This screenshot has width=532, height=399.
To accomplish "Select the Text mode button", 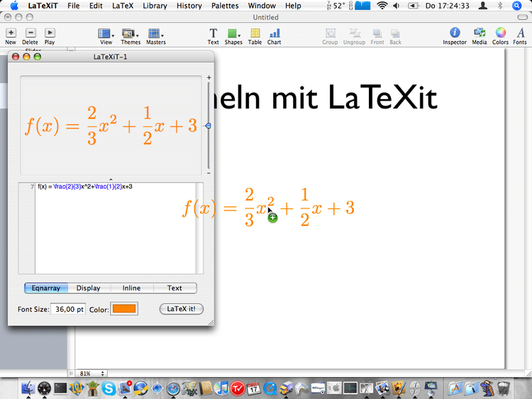I will (174, 288).
